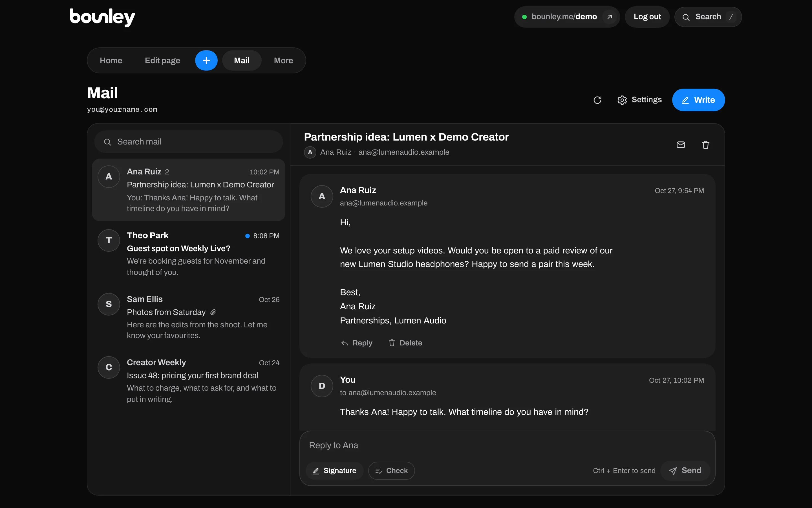Click Creator Weekly's C avatar
This screenshot has height=508, width=812.
click(x=109, y=367)
